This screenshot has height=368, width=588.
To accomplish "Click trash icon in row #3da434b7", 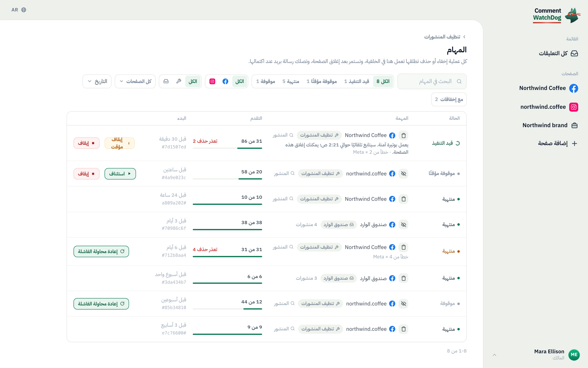I will (x=404, y=278).
